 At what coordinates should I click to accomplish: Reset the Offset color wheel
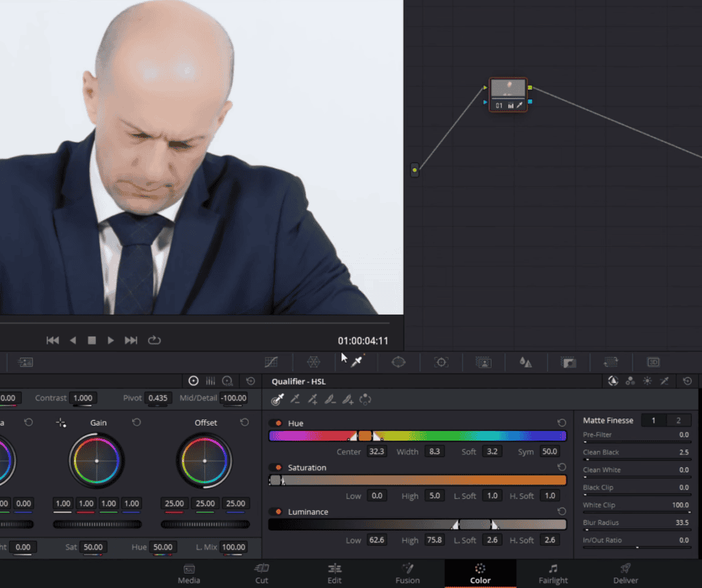coord(245,422)
